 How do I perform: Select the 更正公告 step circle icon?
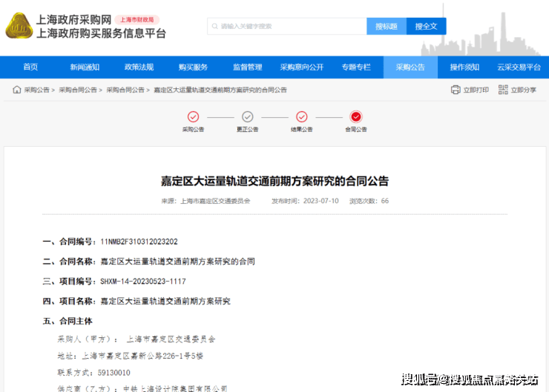pyautogui.click(x=248, y=116)
